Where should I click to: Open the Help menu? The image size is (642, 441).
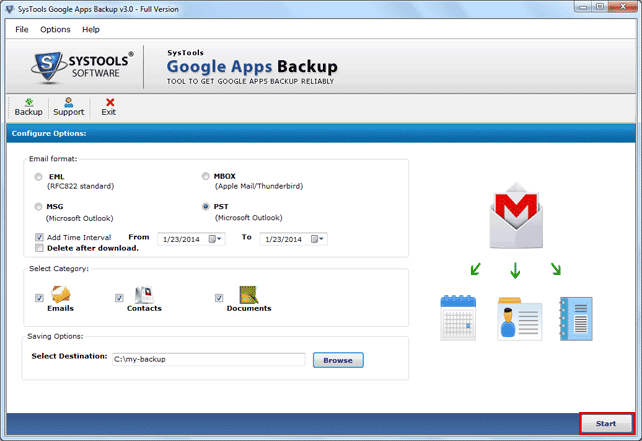point(90,29)
